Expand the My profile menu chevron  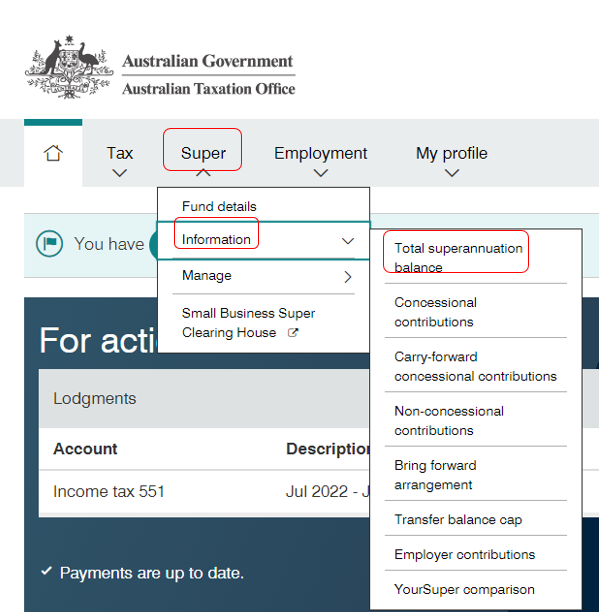point(452,173)
